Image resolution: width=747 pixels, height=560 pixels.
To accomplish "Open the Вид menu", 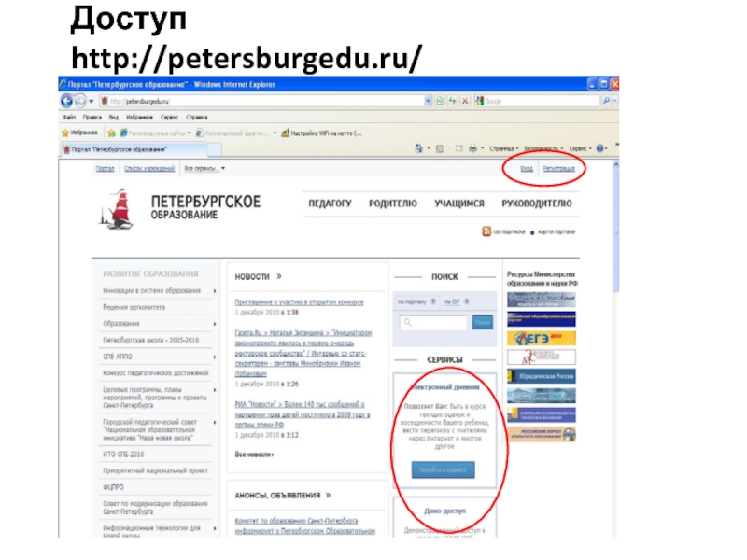I will coord(113,118).
